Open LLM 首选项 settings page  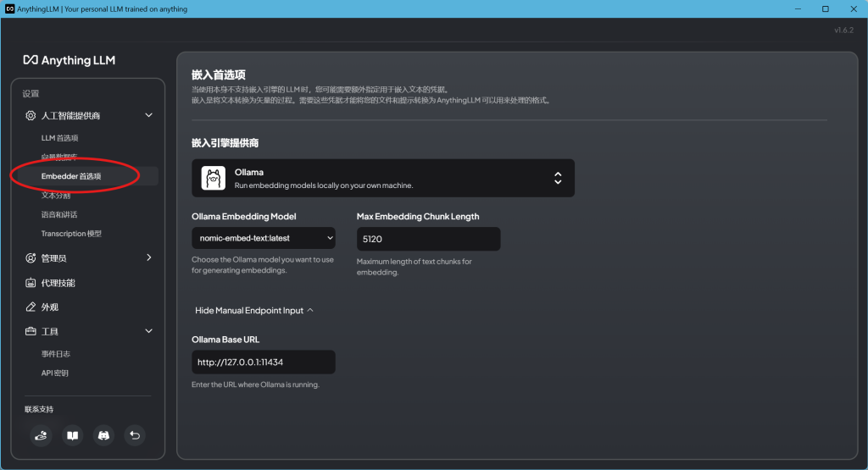[60, 138]
